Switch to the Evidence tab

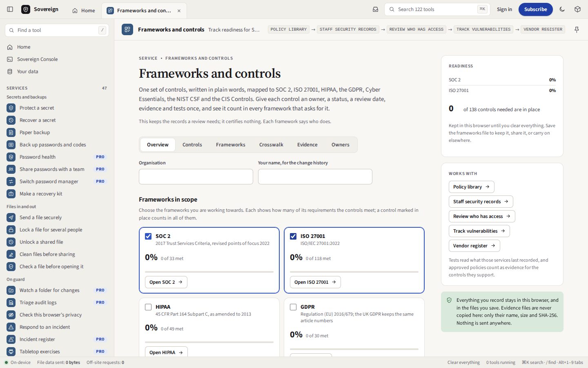click(x=307, y=145)
